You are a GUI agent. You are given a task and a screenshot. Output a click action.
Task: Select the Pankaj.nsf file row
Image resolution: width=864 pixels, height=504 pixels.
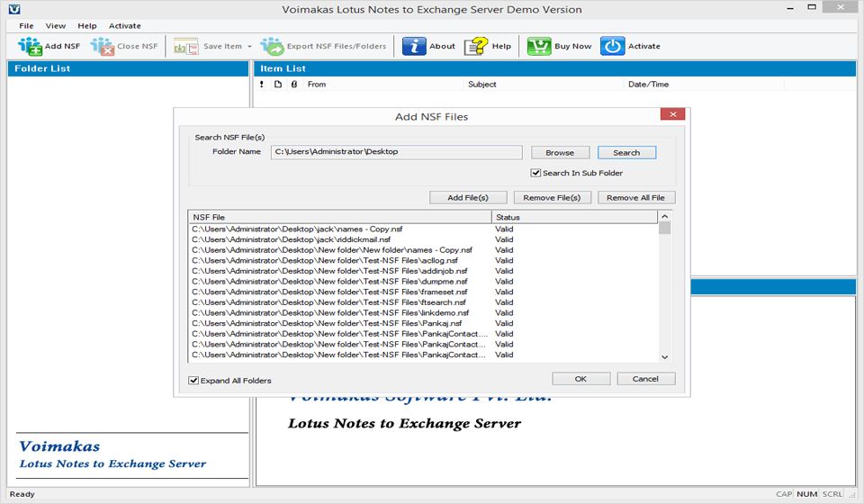[423, 323]
